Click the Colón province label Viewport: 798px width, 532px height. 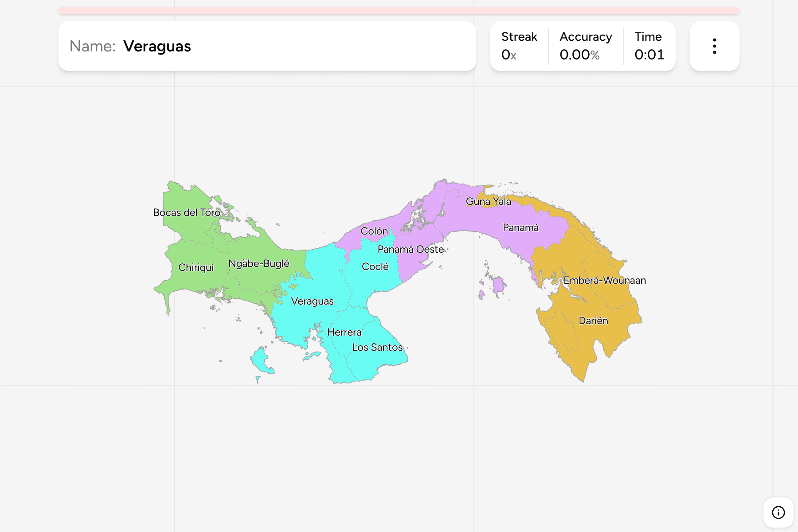pos(374,231)
